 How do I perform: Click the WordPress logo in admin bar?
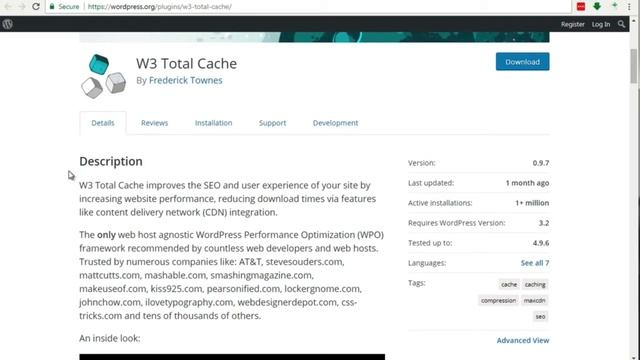[7, 24]
